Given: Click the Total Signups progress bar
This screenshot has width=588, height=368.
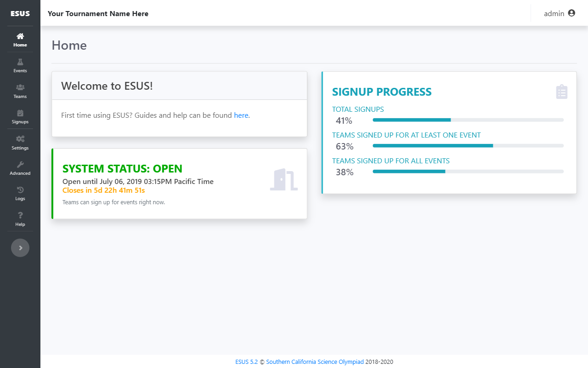Looking at the screenshot, I should pyautogui.click(x=468, y=120).
